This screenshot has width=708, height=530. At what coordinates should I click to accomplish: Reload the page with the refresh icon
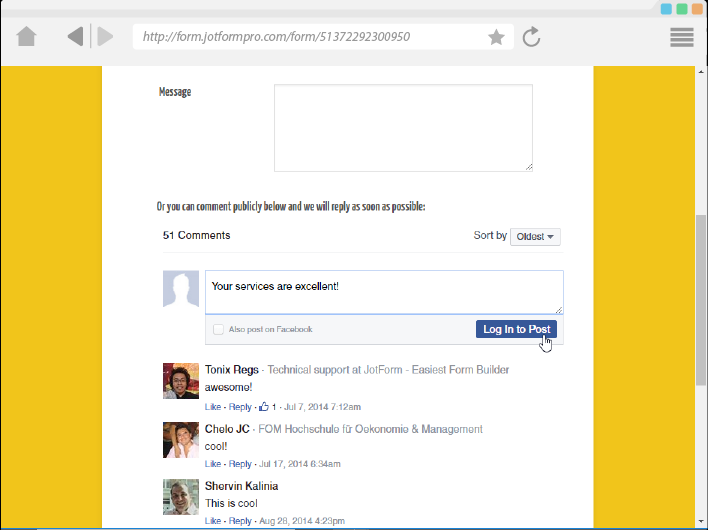point(531,37)
